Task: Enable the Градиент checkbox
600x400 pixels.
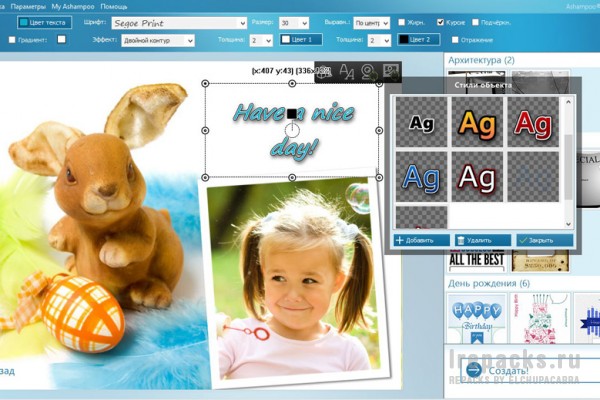Action: pos(12,39)
